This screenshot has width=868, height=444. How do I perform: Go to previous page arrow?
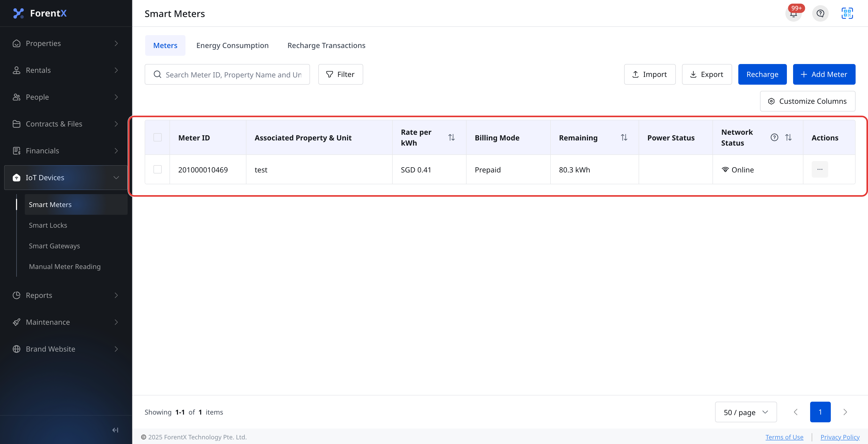796,412
